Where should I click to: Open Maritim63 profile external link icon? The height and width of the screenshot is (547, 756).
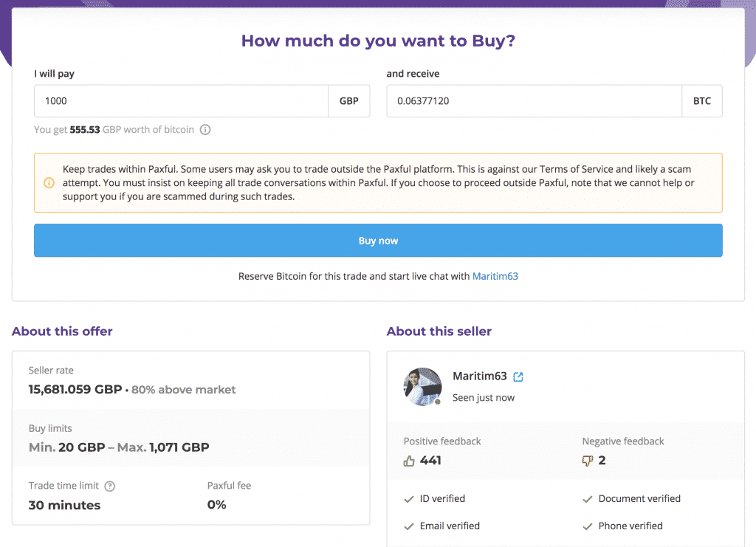pyautogui.click(x=518, y=377)
